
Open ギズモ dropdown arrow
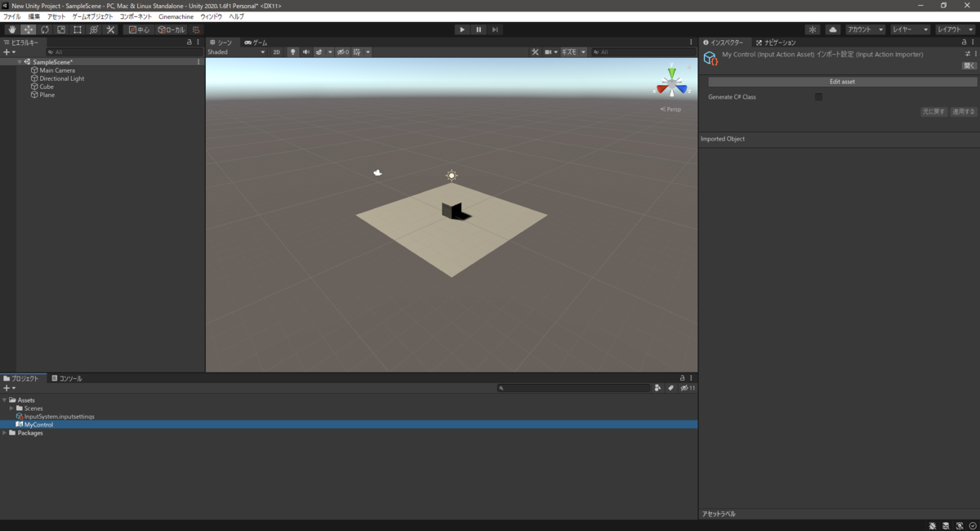[582, 52]
